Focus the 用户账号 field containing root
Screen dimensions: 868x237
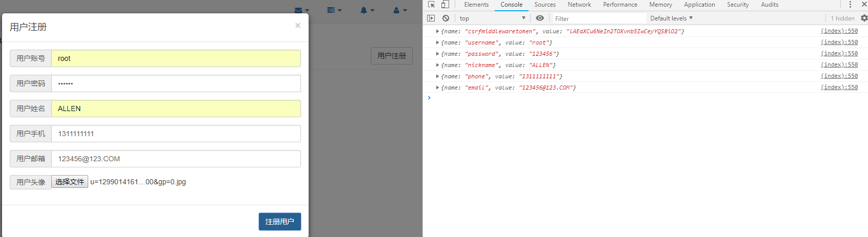pos(176,58)
